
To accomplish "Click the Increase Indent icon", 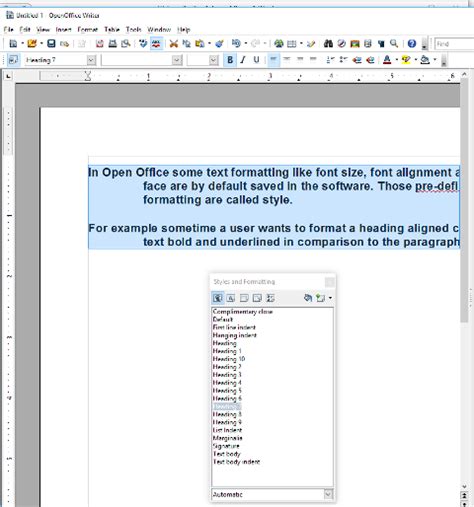I will pyautogui.click(x=370, y=60).
